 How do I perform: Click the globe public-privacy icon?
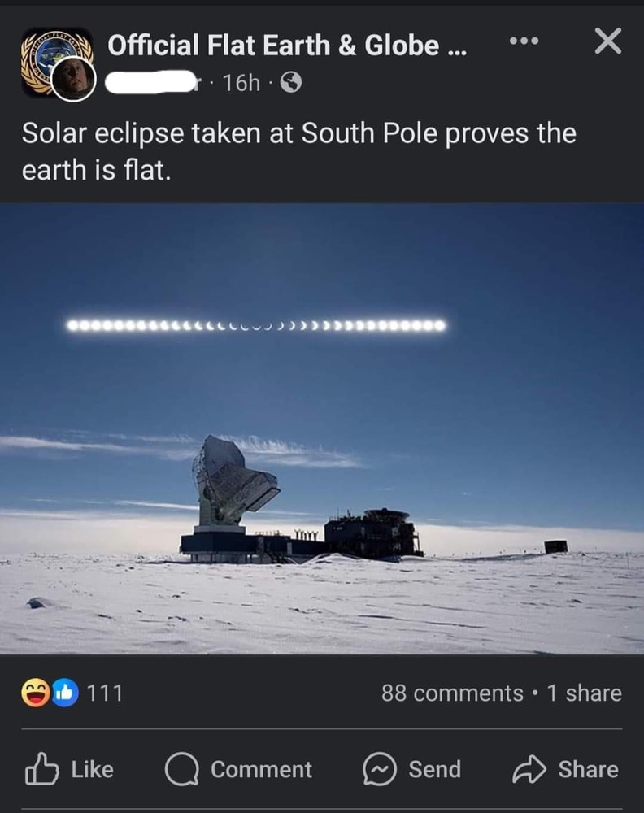(x=291, y=82)
